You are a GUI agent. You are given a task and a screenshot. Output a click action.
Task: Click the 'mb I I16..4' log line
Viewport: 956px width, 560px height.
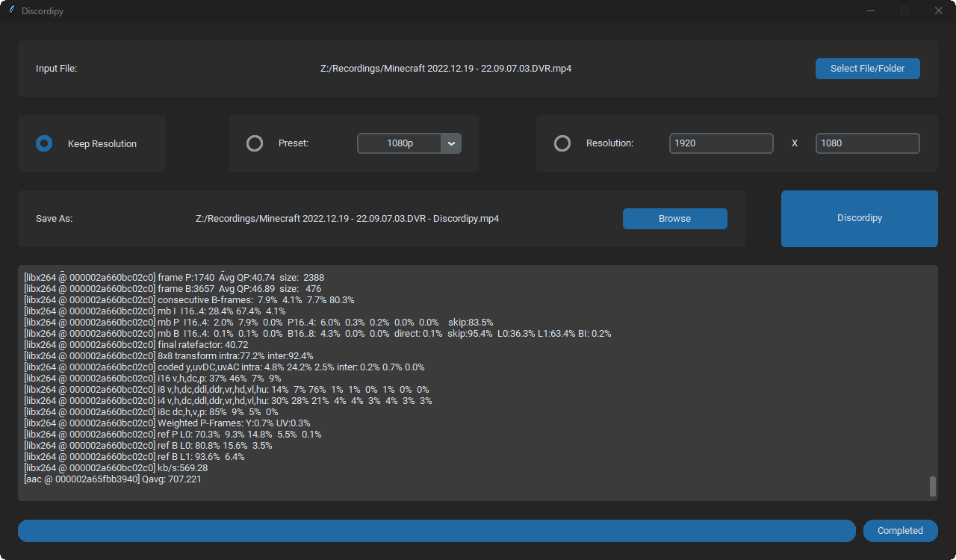click(155, 311)
